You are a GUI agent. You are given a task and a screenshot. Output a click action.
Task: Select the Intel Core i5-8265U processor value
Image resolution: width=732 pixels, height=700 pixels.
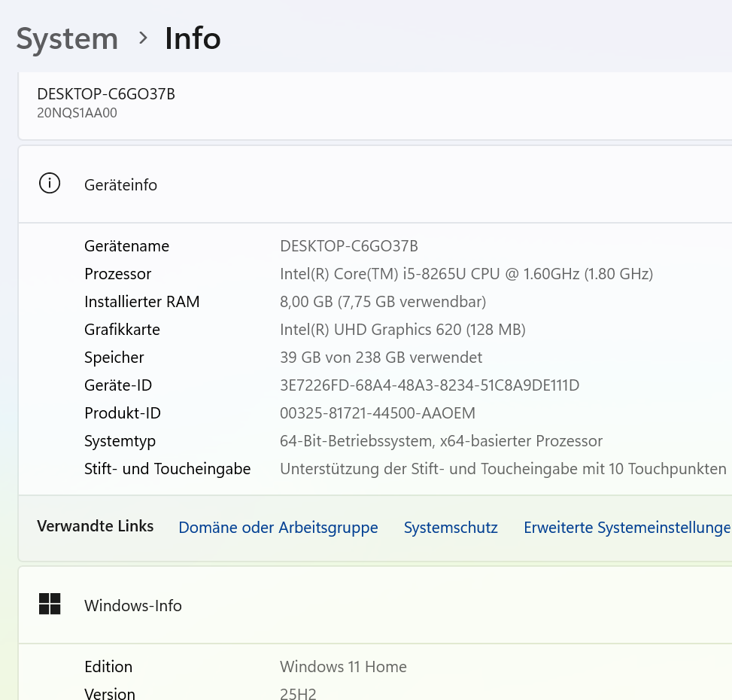[466, 274]
